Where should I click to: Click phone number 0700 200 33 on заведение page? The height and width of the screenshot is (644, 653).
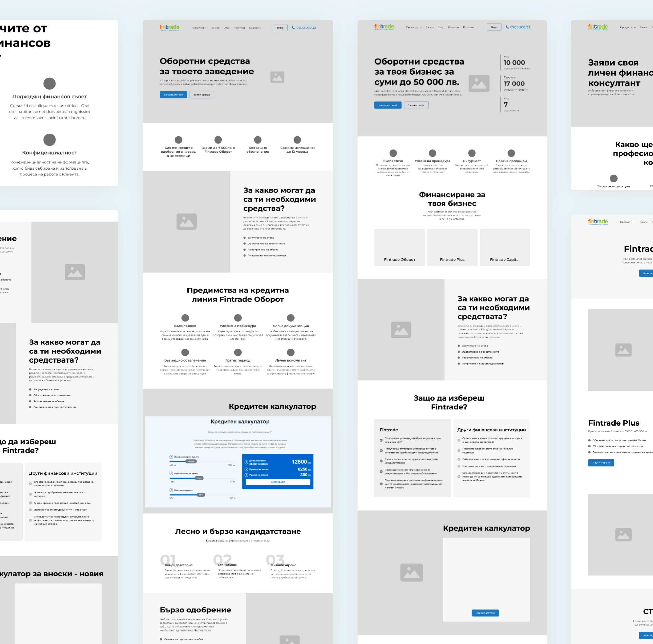[x=306, y=28]
